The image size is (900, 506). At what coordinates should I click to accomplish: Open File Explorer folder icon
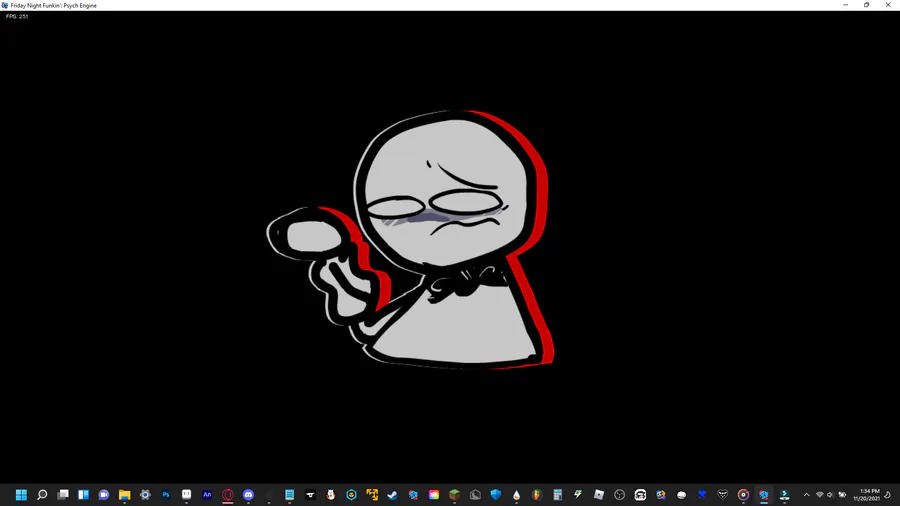[125, 495]
